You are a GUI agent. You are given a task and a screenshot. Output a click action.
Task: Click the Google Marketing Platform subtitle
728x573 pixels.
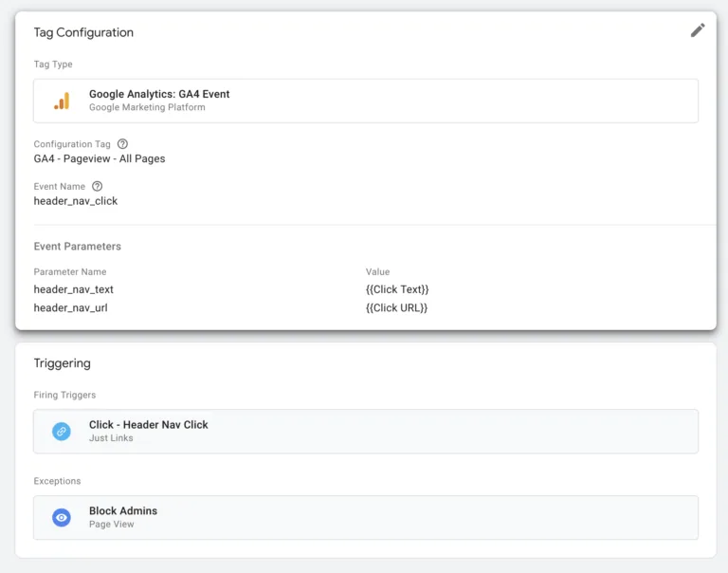click(147, 107)
